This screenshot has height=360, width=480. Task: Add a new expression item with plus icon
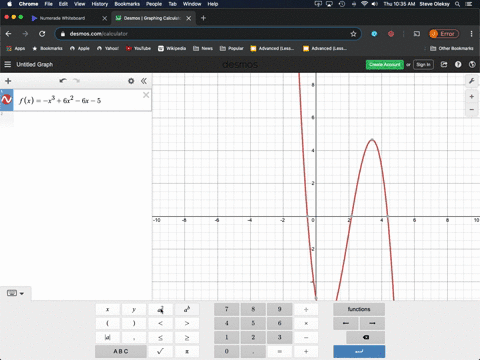pos(8,81)
